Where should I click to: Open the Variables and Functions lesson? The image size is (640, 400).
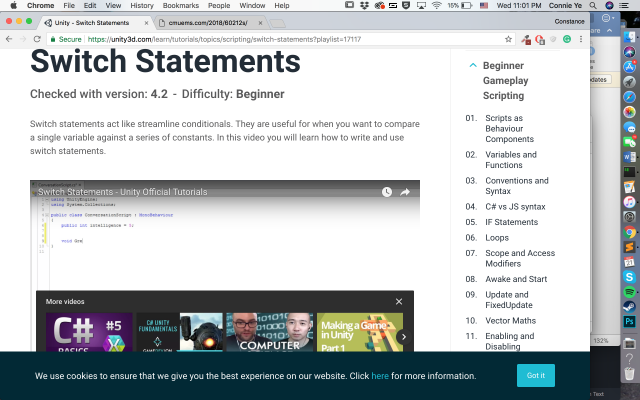pos(511,160)
